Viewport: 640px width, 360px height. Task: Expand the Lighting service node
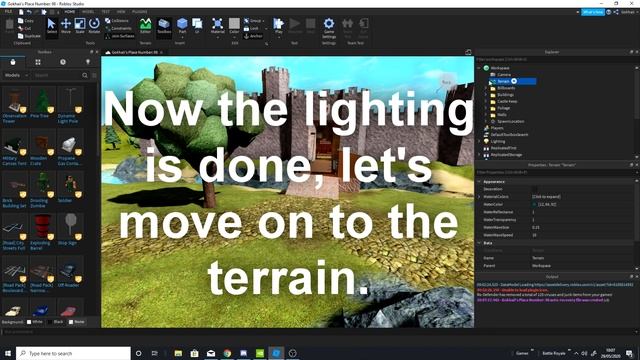[x=479, y=141]
